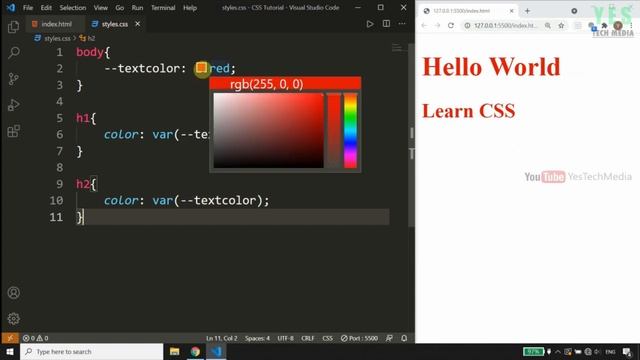The width and height of the screenshot is (640, 360).
Task: Open the Accounts menu icon
Action: pyautogui.click(x=13, y=293)
